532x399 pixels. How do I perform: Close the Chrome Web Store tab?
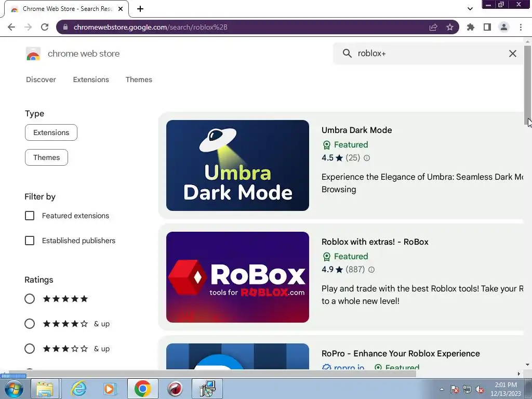121,9
